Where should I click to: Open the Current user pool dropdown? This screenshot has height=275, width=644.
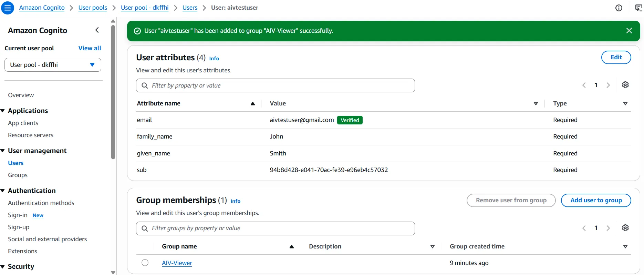point(53,65)
